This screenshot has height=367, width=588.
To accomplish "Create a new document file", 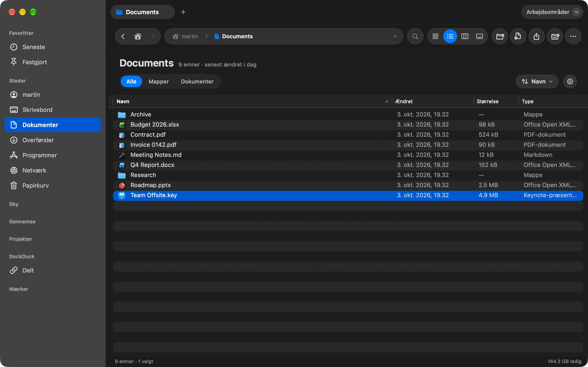I will pos(518,36).
